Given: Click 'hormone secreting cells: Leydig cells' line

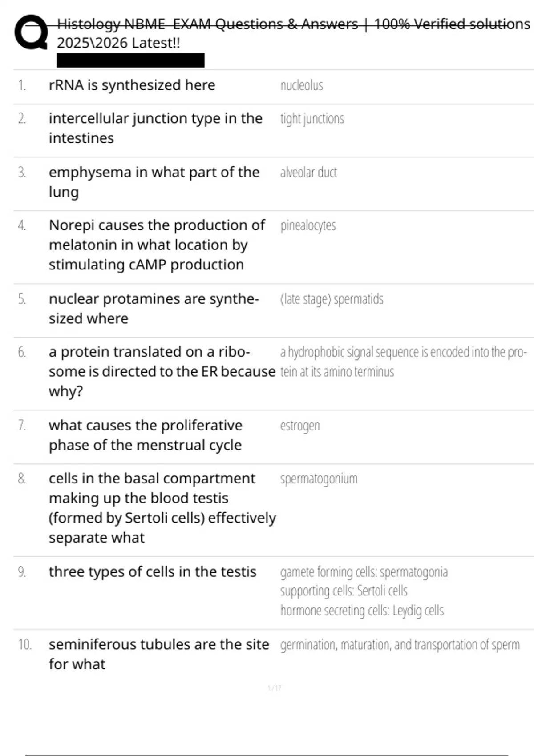Looking at the screenshot, I should (362, 611).
